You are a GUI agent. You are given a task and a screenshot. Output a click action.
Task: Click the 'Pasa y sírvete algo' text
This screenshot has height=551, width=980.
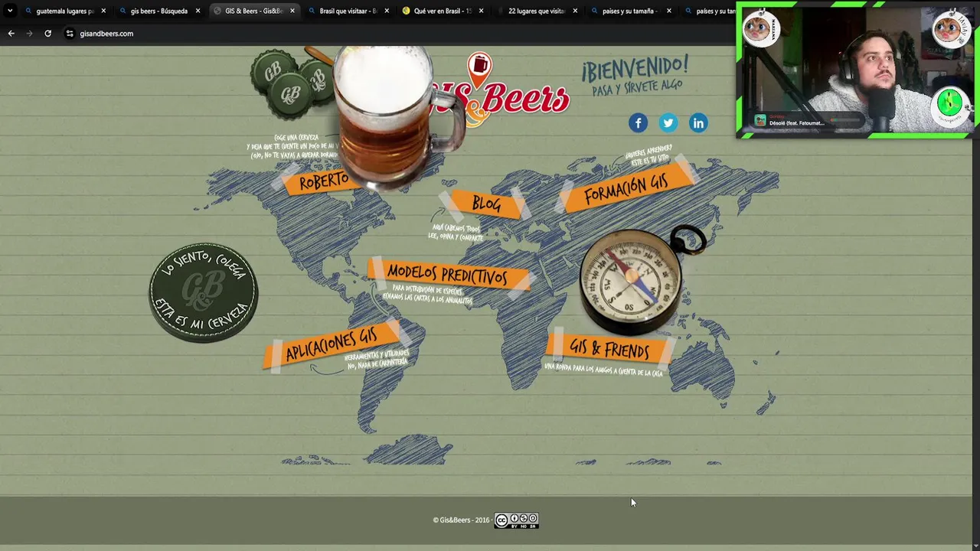click(637, 87)
